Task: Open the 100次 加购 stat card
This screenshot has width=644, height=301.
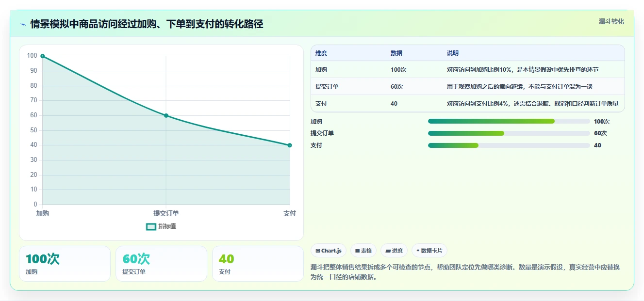Action: (x=65, y=264)
